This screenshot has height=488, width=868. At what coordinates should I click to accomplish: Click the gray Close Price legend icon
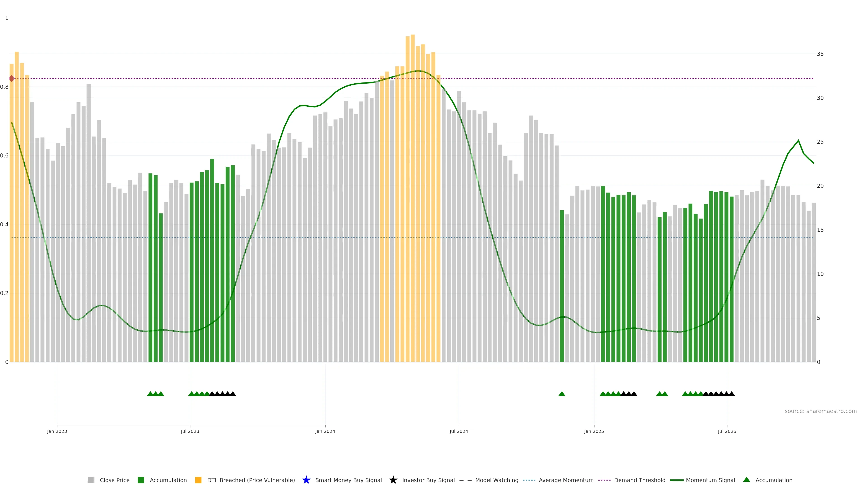91,480
